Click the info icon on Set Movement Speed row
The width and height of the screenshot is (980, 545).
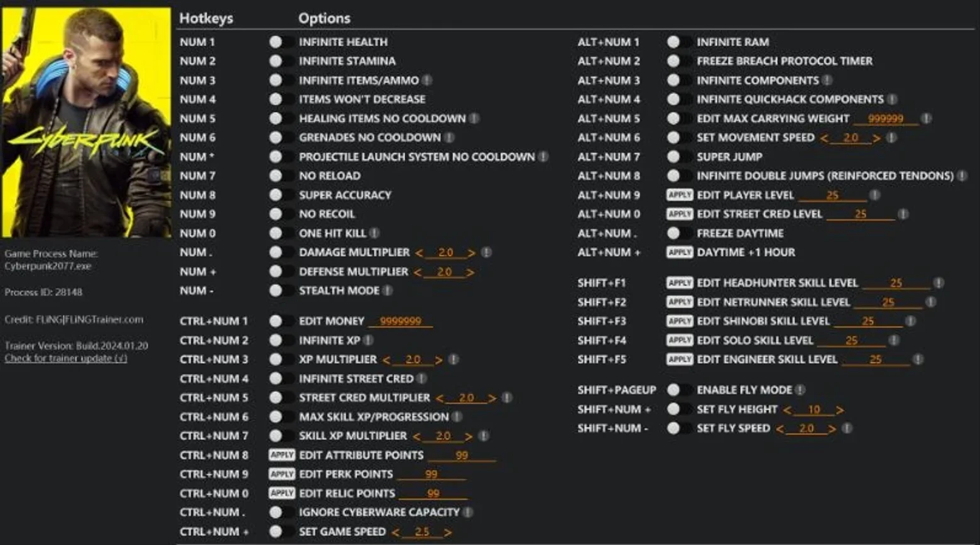[891, 138]
